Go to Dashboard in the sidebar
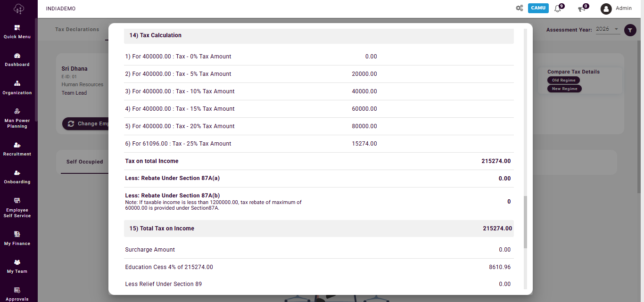The height and width of the screenshot is (302, 644). click(x=17, y=56)
